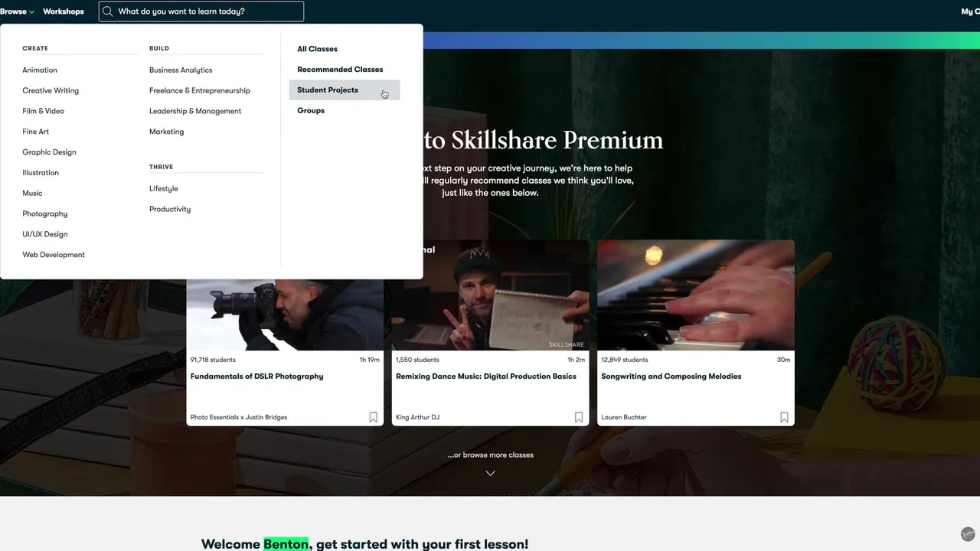Open Graphic Design category
980x551 pixels.
49,152
